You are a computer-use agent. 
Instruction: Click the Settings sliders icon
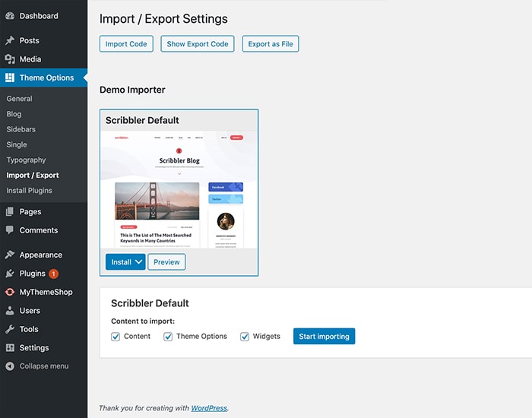[x=10, y=348]
